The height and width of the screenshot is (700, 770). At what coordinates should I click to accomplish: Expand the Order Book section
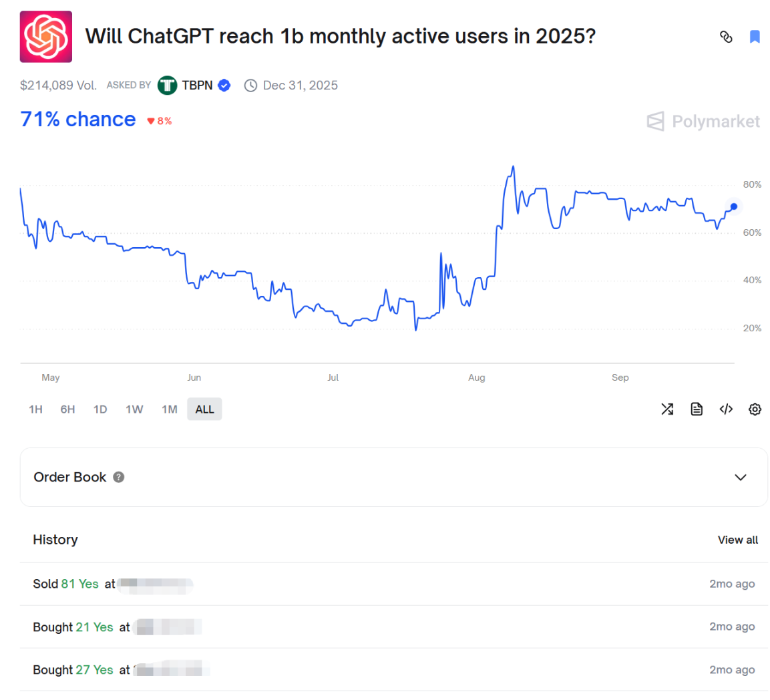coord(740,477)
